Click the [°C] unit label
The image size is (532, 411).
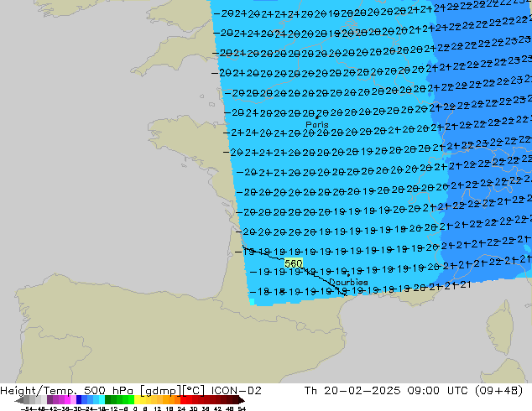click(194, 391)
